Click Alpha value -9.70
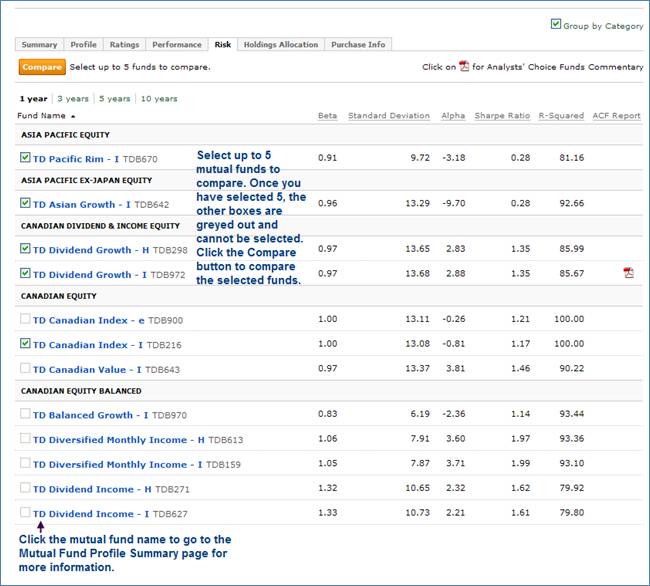This screenshot has height=586, width=650. pos(454,203)
